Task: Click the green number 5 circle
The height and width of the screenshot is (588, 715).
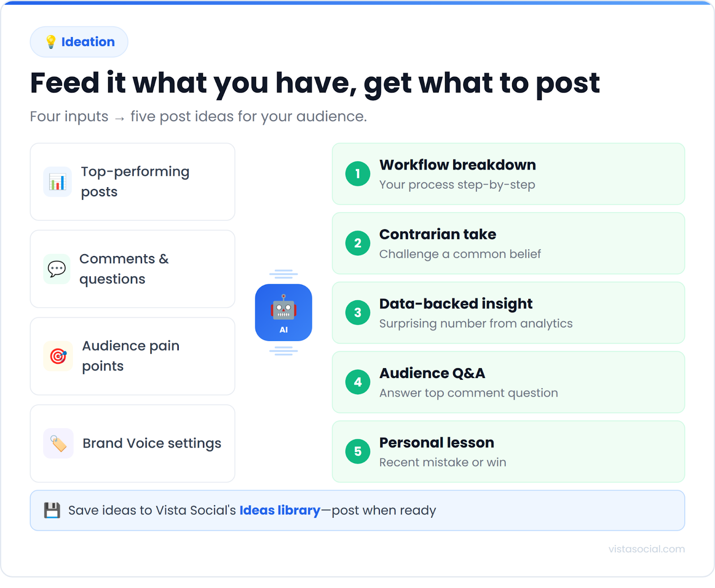Action: click(357, 451)
